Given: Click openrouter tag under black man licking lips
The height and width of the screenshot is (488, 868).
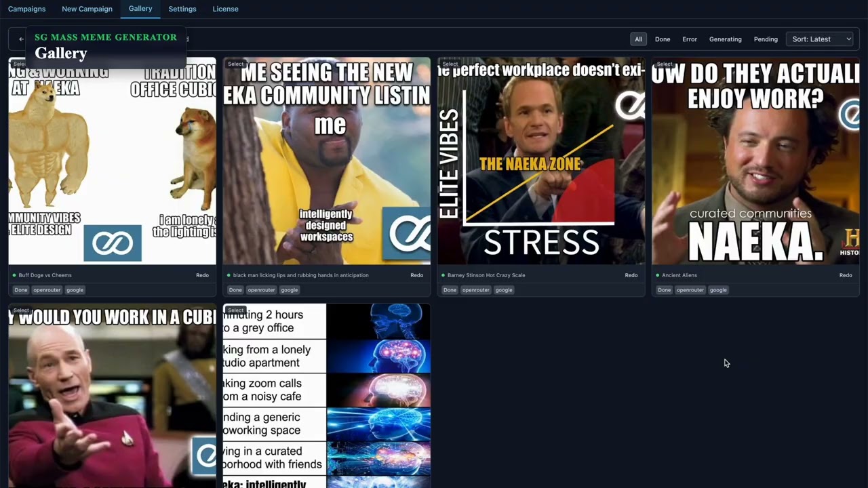Looking at the screenshot, I should (x=262, y=290).
